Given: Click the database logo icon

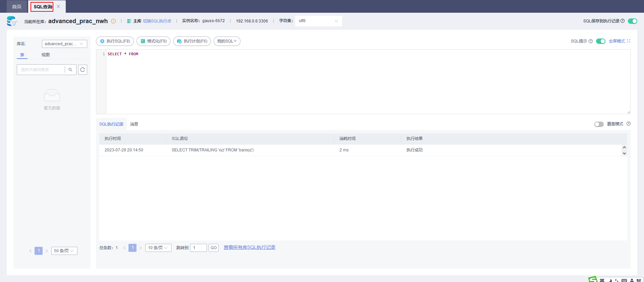Looking at the screenshot, I should tap(12, 21).
